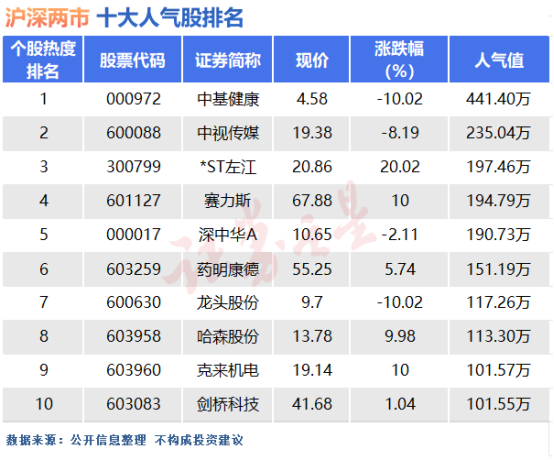Click price 10.65
Image resolution: width=554 pixels, height=460 pixels.
(x=312, y=235)
